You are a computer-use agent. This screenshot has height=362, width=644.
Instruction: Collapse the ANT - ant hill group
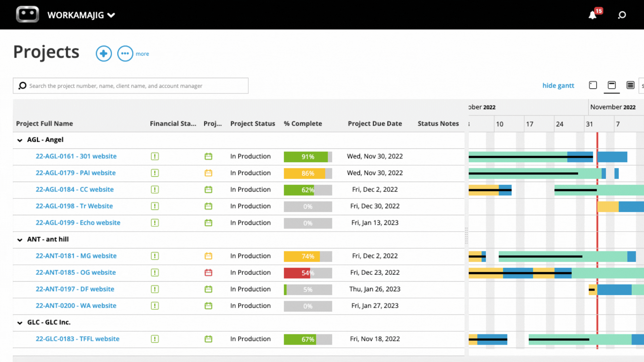point(19,240)
